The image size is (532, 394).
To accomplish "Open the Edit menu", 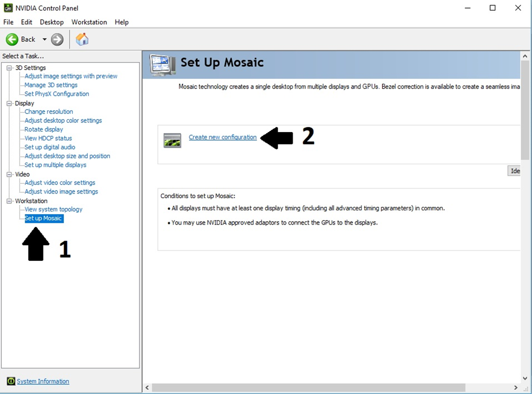I will 26,22.
